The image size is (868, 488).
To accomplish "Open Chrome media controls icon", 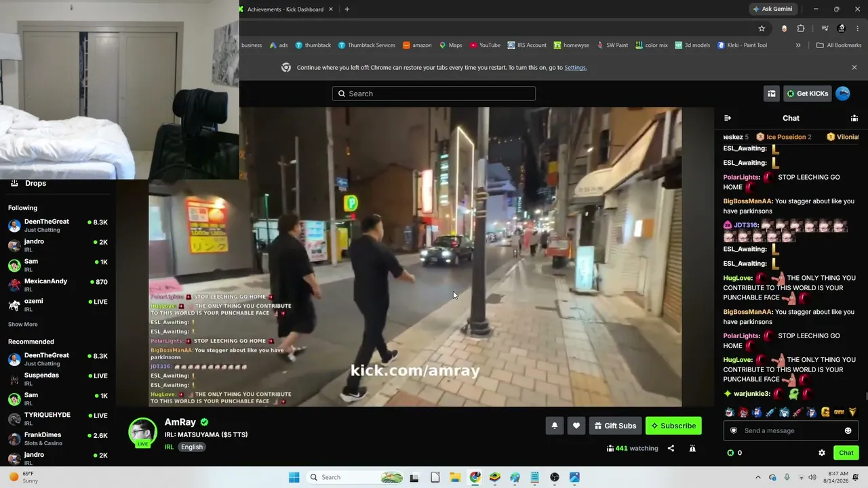I will [825, 28].
